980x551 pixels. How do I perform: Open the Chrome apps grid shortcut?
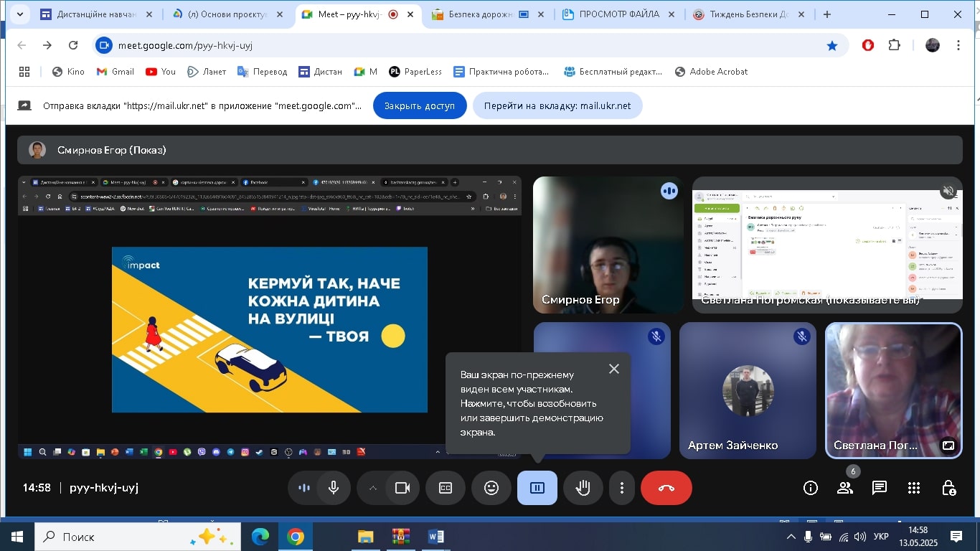click(24, 72)
